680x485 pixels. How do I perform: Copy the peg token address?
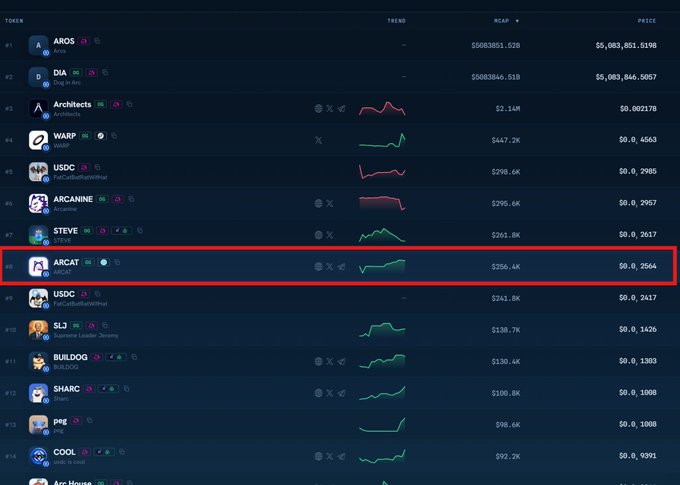click(x=89, y=420)
